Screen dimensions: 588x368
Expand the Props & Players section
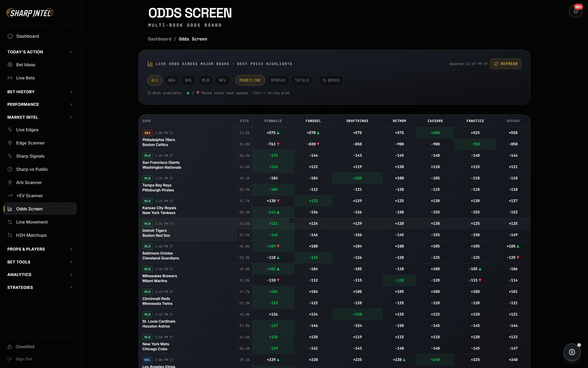coord(40,249)
